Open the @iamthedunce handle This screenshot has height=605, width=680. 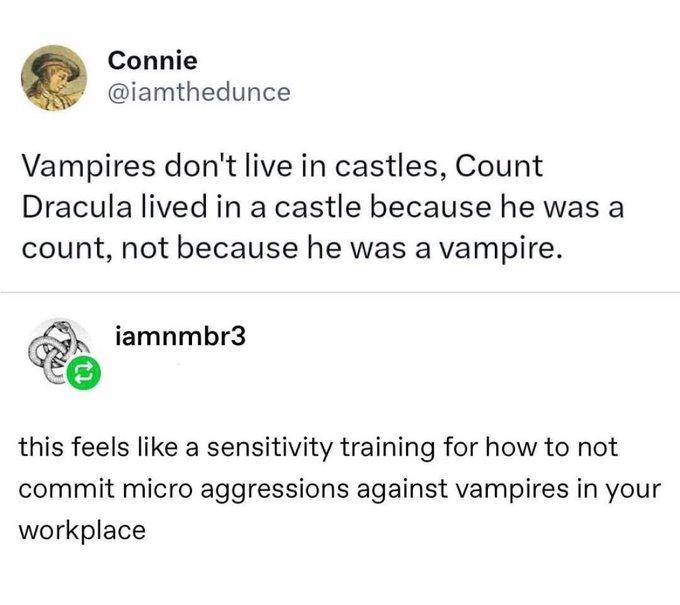[x=199, y=93]
